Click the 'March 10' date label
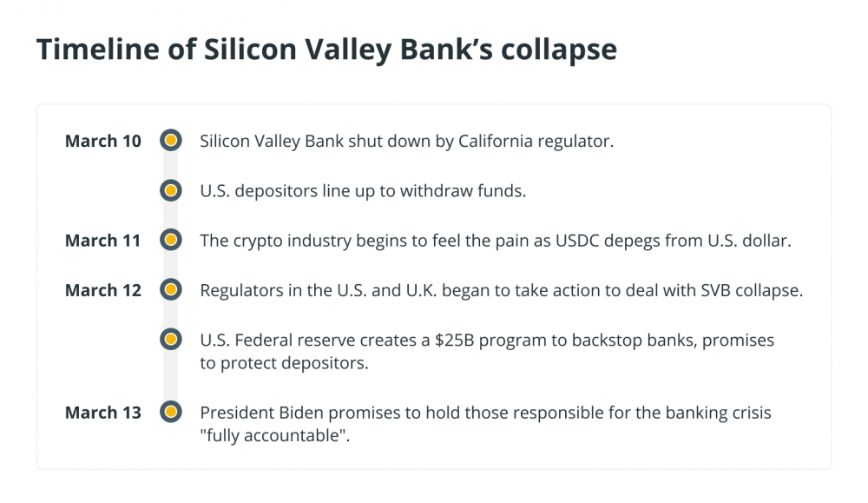This screenshot has width=868, height=503. click(103, 141)
